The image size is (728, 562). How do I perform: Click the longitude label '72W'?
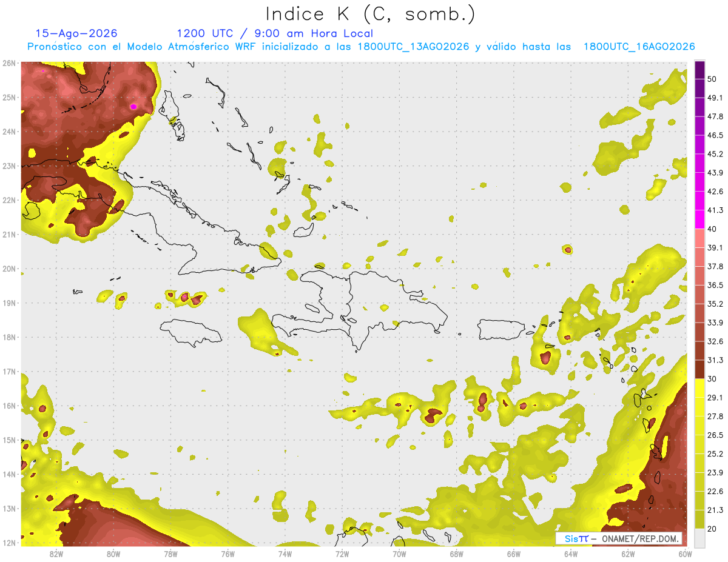[342, 554]
